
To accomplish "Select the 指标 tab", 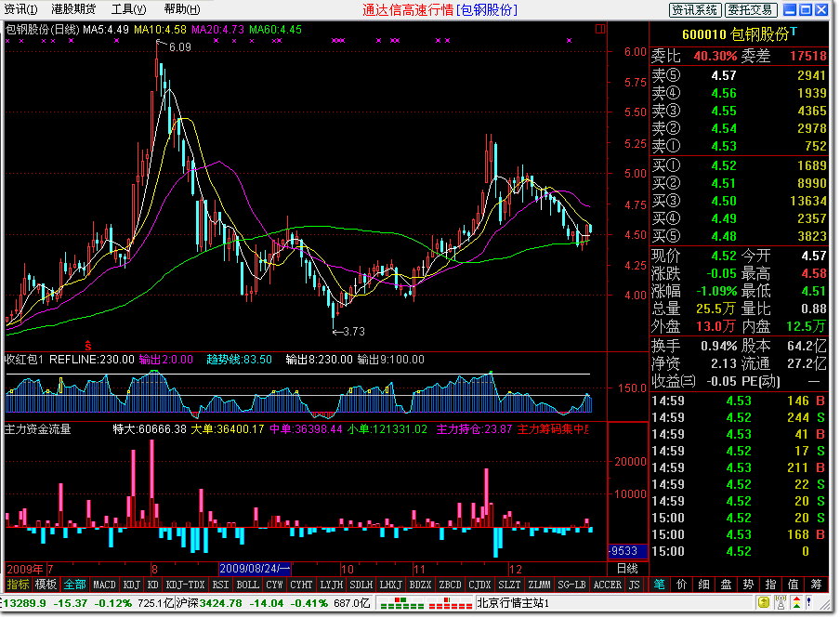I will (19, 585).
